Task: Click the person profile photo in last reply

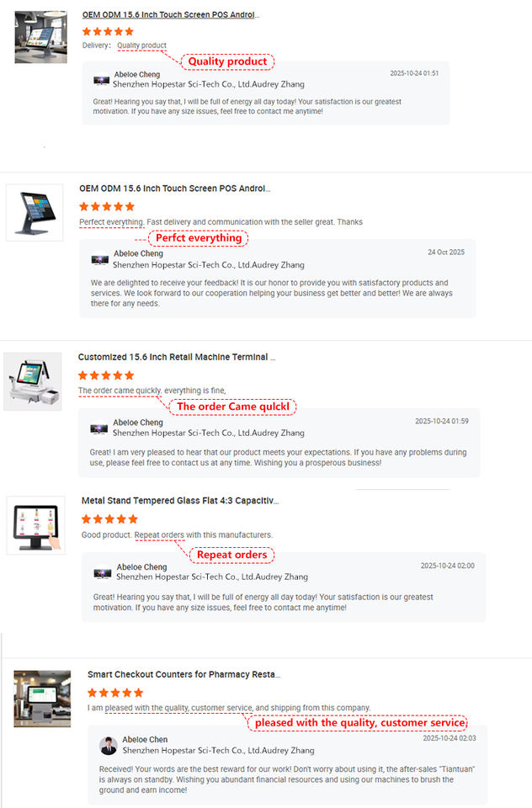Action: tap(109, 746)
